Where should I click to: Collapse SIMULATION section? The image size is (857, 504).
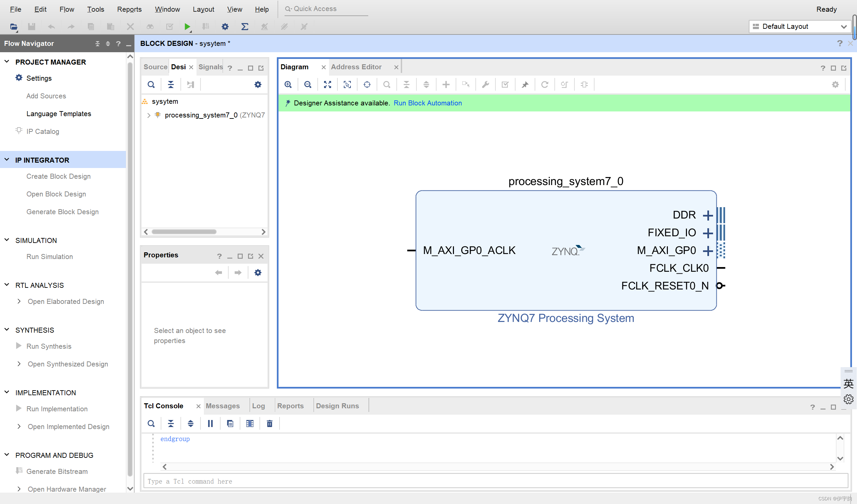coord(7,240)
